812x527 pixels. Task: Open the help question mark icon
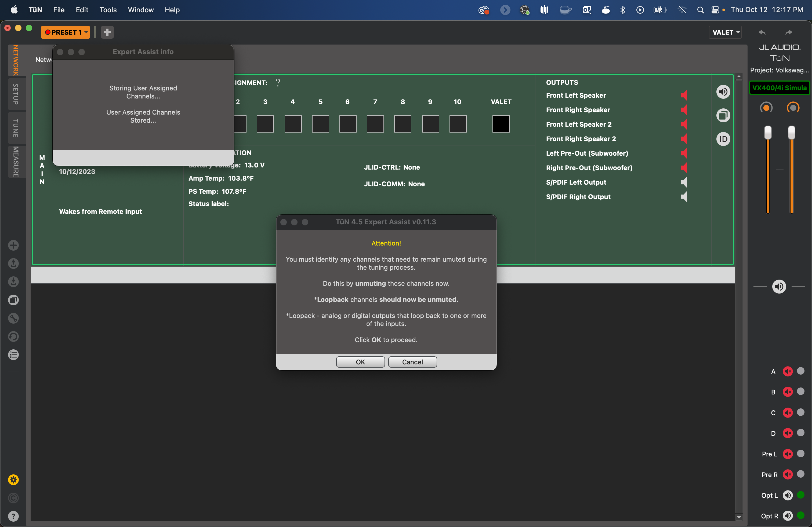pyautogui.click(x=13, y=516)
